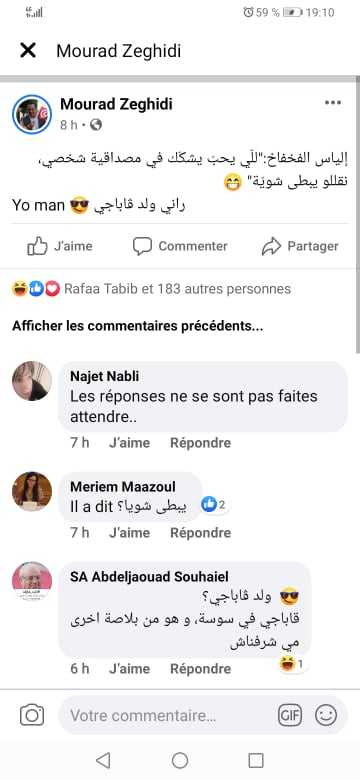The width and height of the screenshot is (360, 780).
Task: Tap the Commenter speech bubble button
Action: 180,246
